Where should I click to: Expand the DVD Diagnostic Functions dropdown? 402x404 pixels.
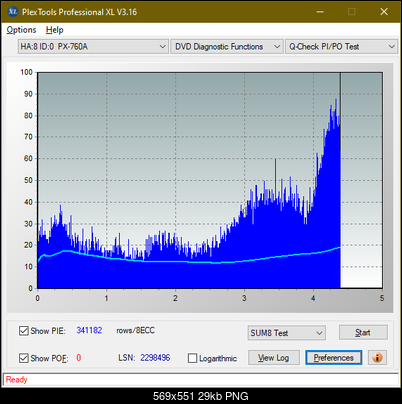point(227,46)
